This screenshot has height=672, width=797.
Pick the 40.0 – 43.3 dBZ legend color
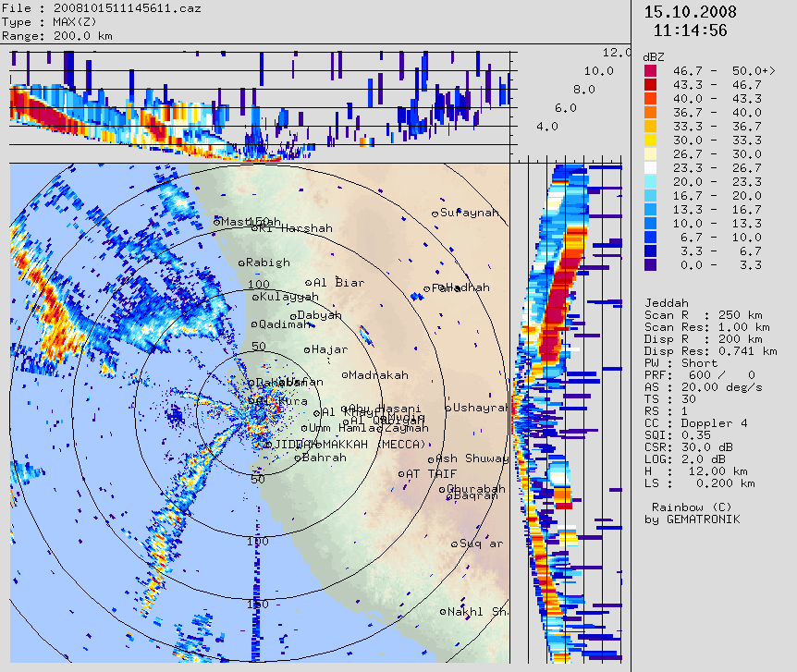(x=650, y=98)
